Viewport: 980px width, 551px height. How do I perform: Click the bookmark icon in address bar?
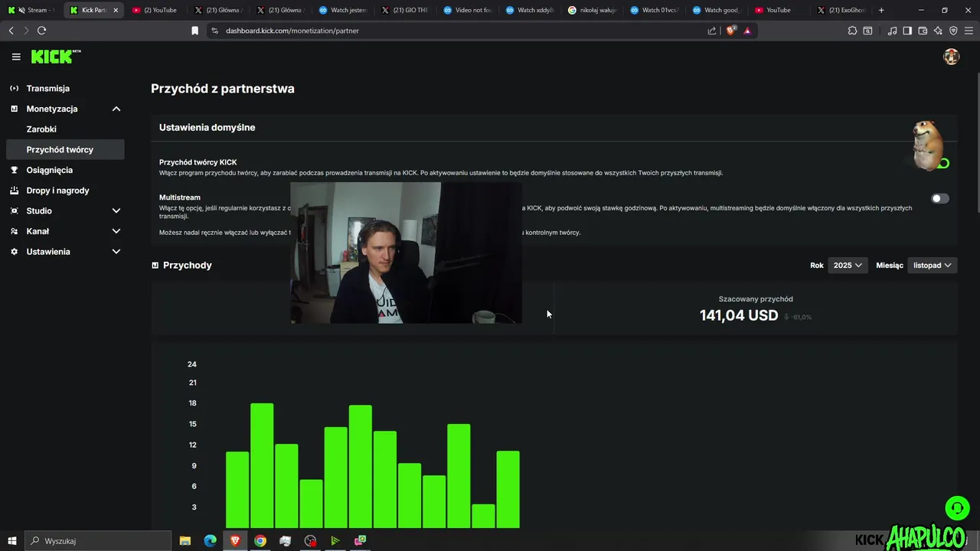click(194, 31)
